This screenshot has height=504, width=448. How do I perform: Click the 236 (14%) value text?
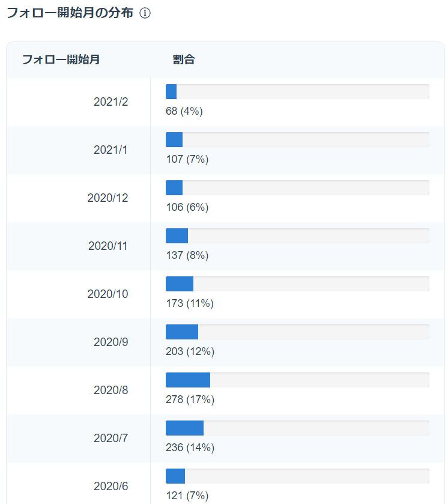(190, 448)
